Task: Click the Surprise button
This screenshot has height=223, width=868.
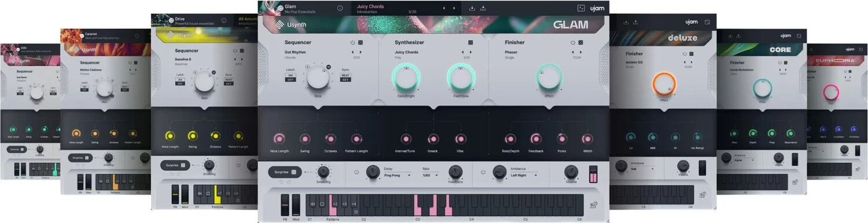Action: [285, 172]
